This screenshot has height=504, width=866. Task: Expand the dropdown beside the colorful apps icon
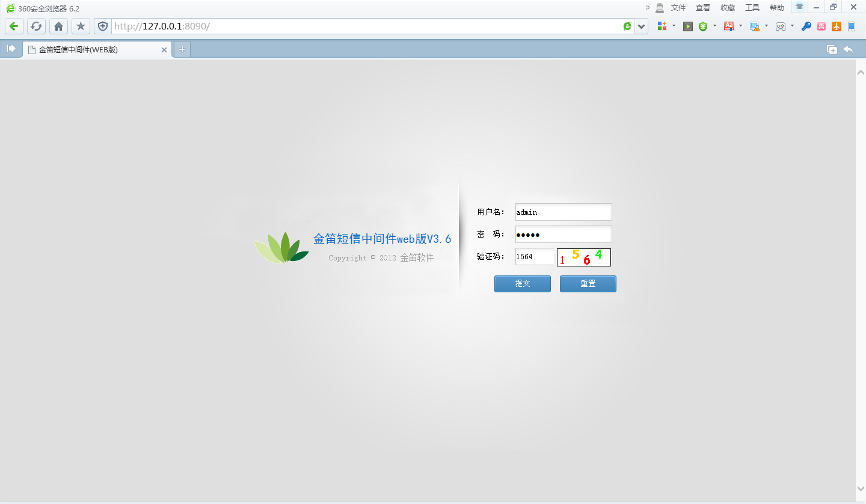(x=674, y=26)
